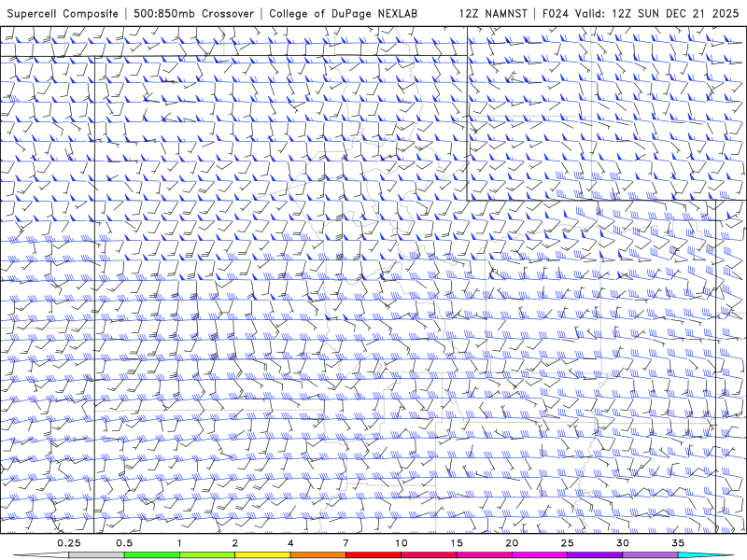Click the gray legend color segment
The image size is (747, 560).
[96, 555]
